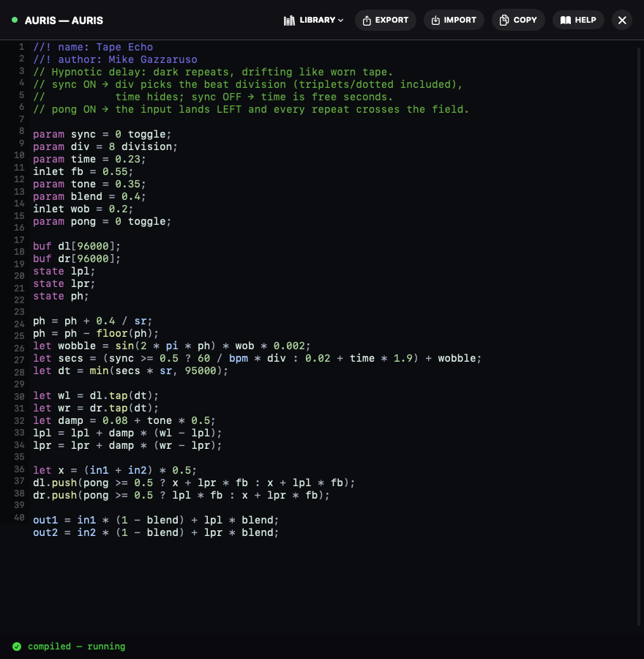Click the 'Hypnotic delay' comment line

click(x=213, y=72)
